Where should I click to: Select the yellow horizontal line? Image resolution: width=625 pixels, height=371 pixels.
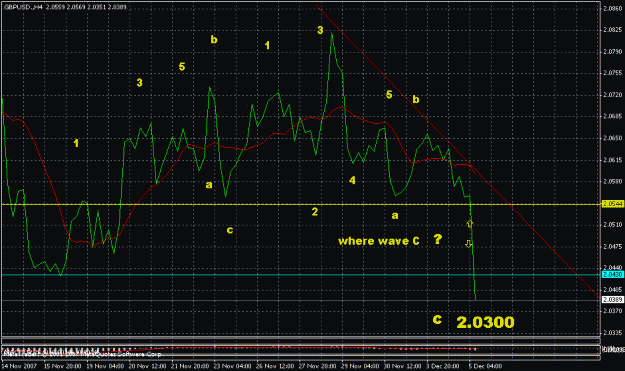pos(301,204)
